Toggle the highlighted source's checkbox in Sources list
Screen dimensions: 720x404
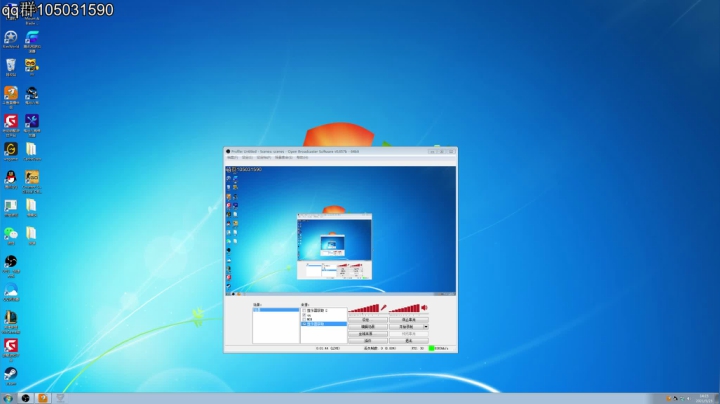pyautogui.click(x=304, y=324)
